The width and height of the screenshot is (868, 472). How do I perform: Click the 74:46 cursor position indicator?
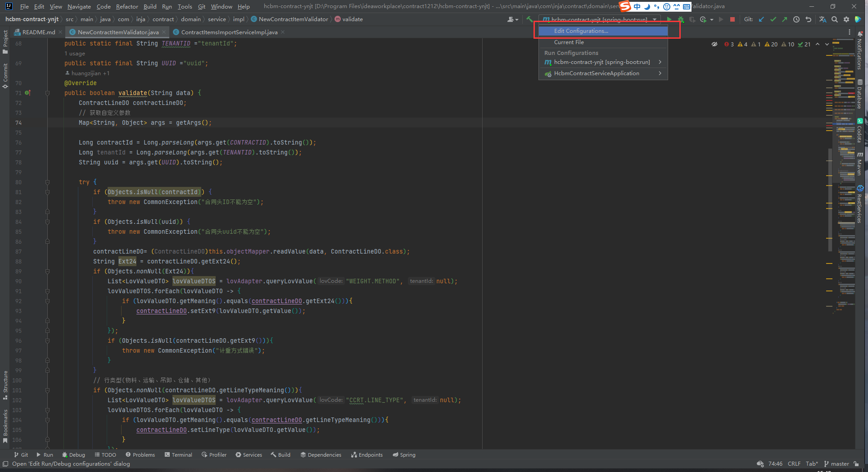point(775,464)
